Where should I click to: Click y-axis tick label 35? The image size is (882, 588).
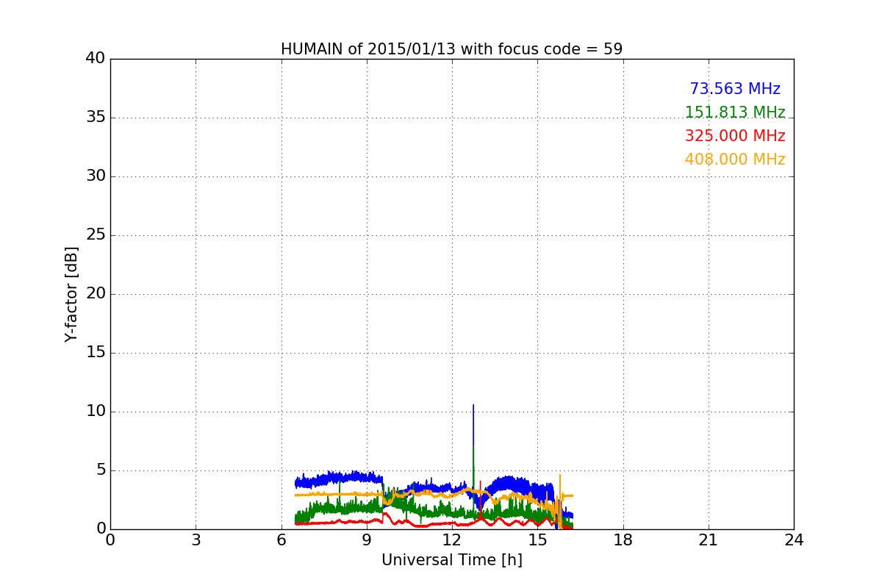(96, 118)
